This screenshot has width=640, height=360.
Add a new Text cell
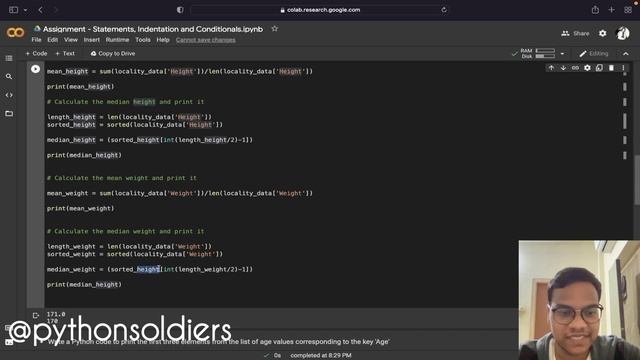click(65, 53)
